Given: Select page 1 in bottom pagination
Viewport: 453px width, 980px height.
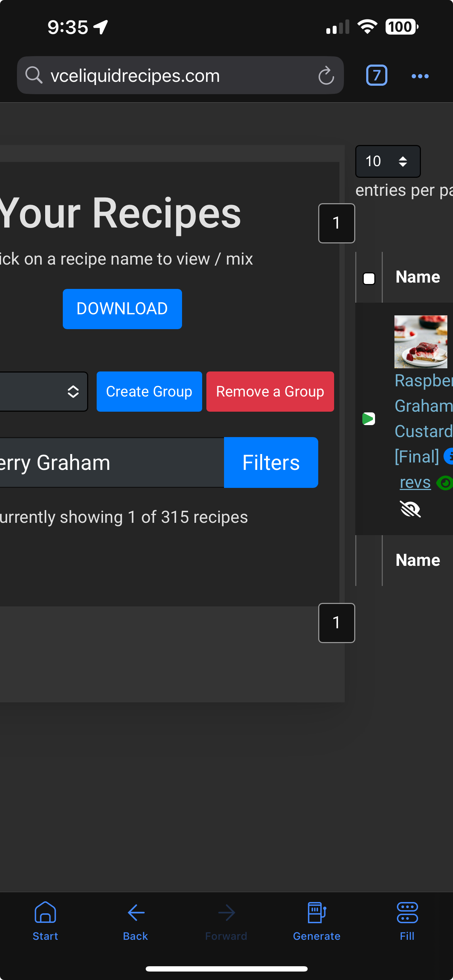Looking at the screenshot, I should click(336, 623).
